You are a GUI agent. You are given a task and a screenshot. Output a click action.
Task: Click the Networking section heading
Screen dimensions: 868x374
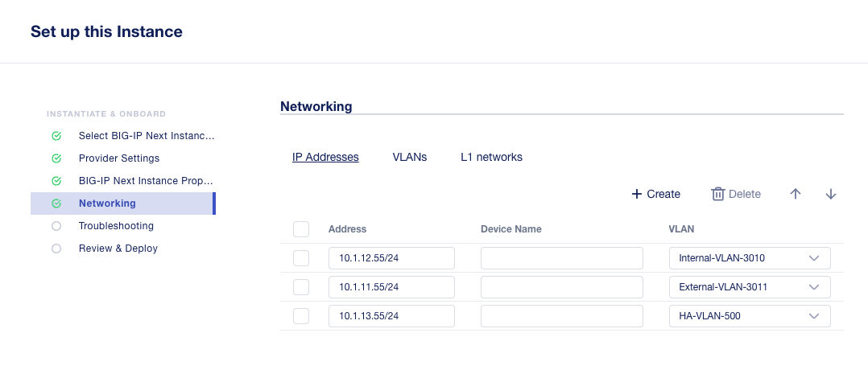pyautogui.click(x=316, y=106)
